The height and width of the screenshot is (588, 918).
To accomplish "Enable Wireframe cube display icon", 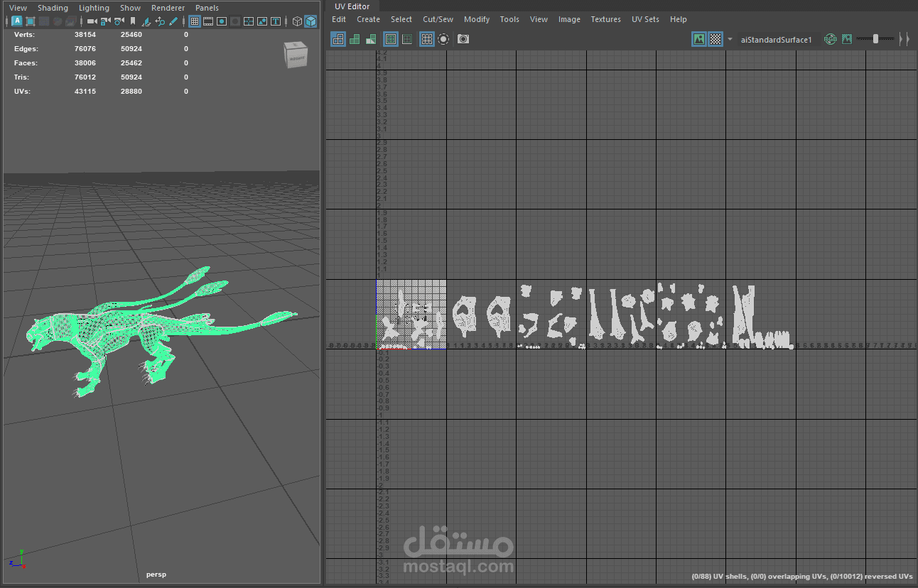I will (297, 21).
